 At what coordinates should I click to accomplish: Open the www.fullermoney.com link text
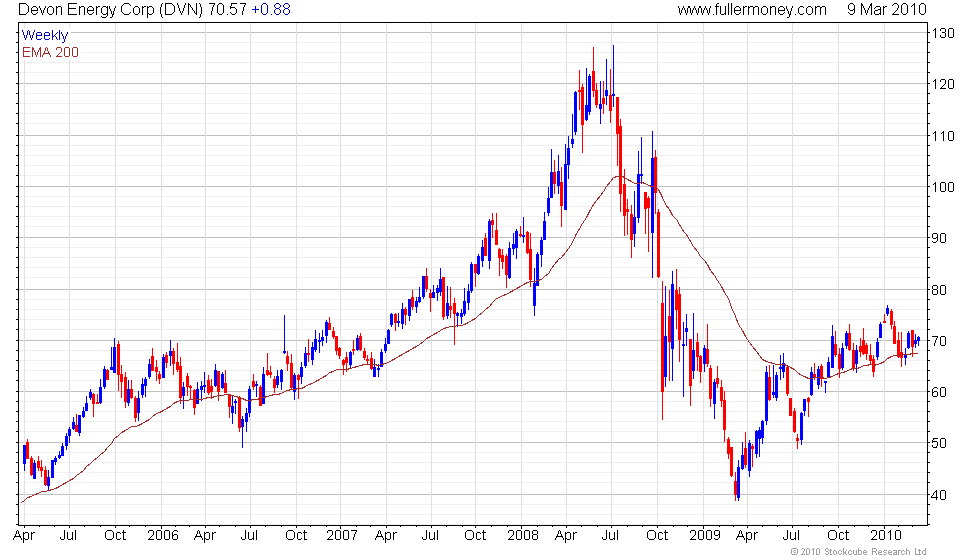click(x=752, y=9)
